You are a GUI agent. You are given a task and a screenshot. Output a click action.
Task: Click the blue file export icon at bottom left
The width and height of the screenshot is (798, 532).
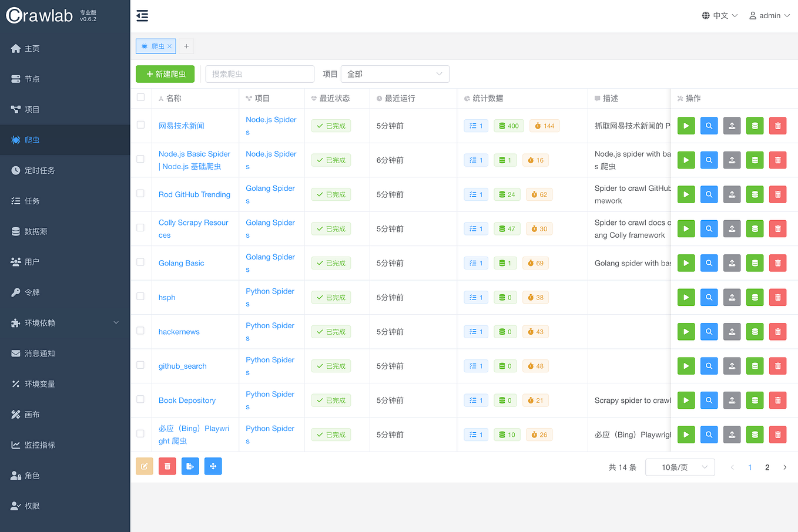(x=190, y=466)
